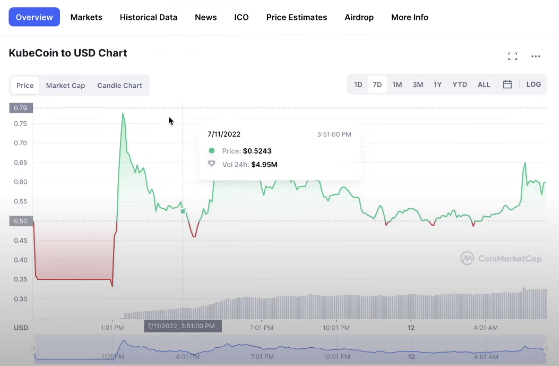The height and width of the screenshot is (366, 559).
Task: Click the hovered data point dot
Action: coord(183,211)
